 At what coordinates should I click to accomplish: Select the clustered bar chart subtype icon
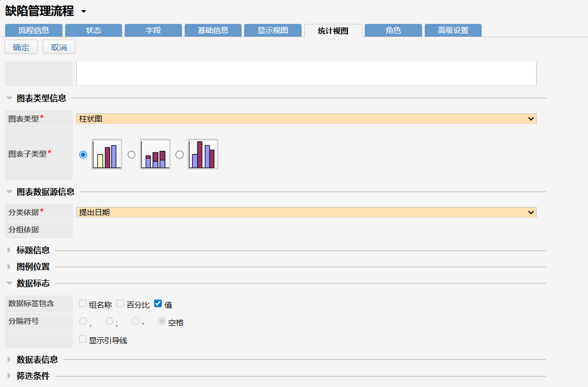pyautogui.click(x=107, y=154)
